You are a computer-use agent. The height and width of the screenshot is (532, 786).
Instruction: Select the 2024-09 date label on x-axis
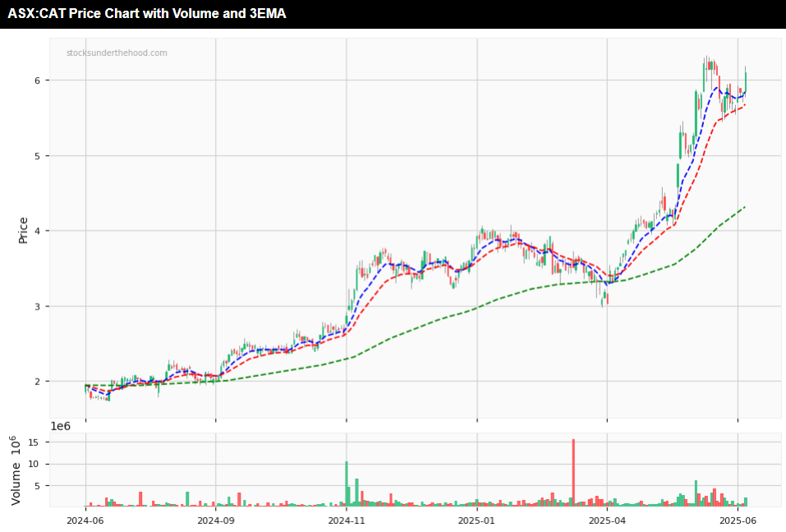pos(215,520)
